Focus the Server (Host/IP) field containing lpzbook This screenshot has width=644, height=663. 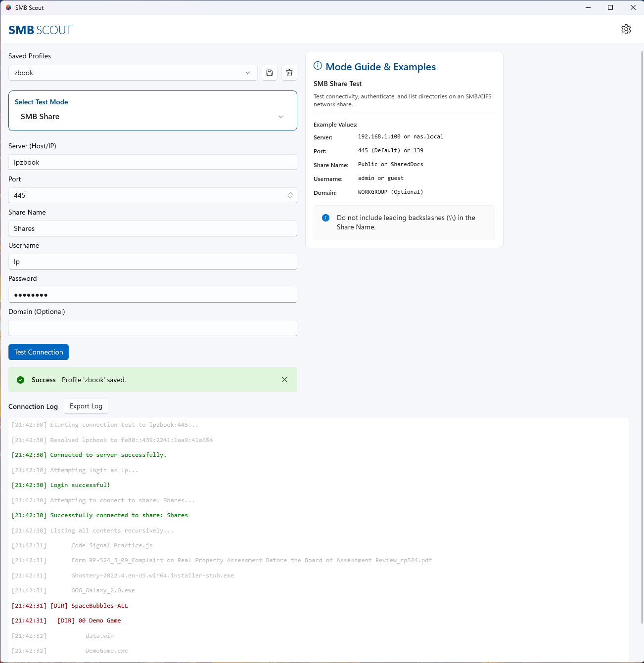tap(153, 162)
